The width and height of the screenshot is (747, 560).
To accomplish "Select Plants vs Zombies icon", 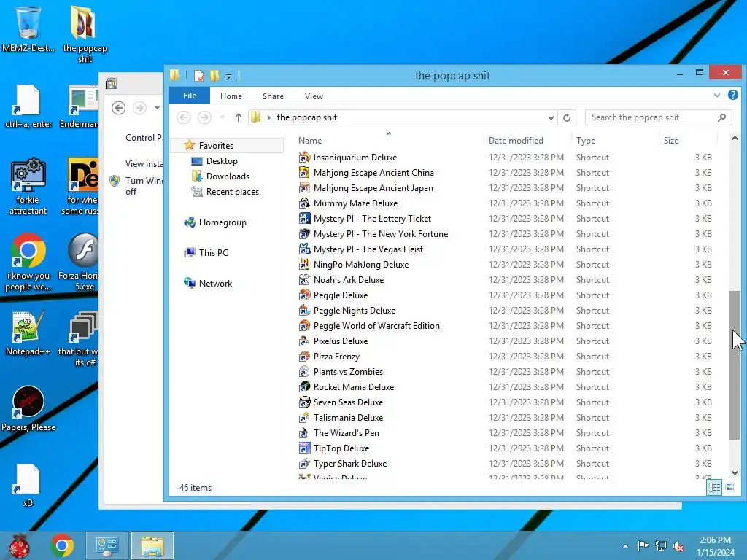I will pyautogui.click(x=304, y=371).
